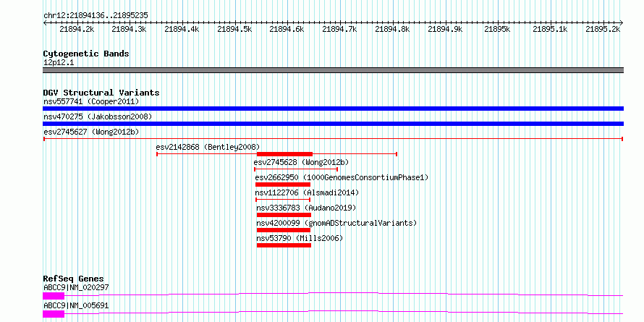Select the nsv557741 blue variant bar
The height and width of the screenshot is (322, 644).
(x=333, y=109)
